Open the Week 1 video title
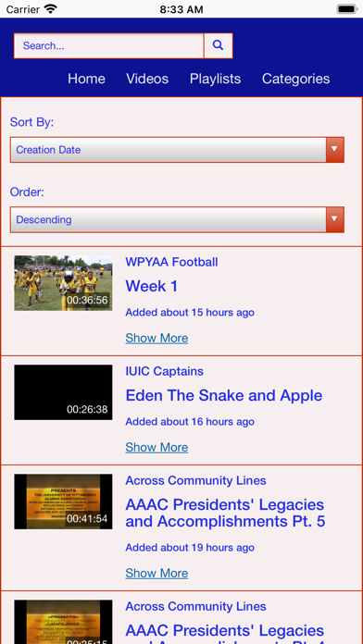363x644 pixels. point(151,286)
